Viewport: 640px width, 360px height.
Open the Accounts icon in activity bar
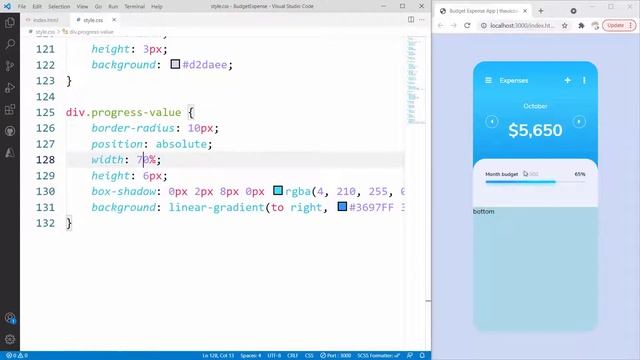point(10,318)
